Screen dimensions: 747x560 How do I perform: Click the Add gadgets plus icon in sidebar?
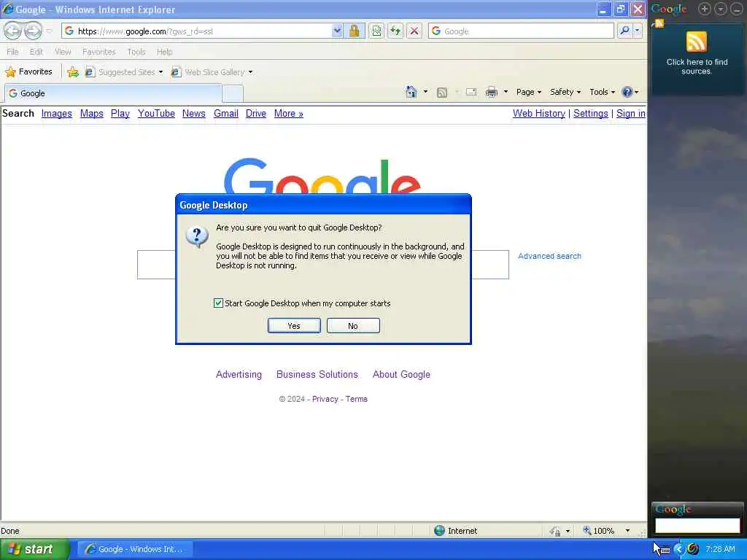[705, 9]
